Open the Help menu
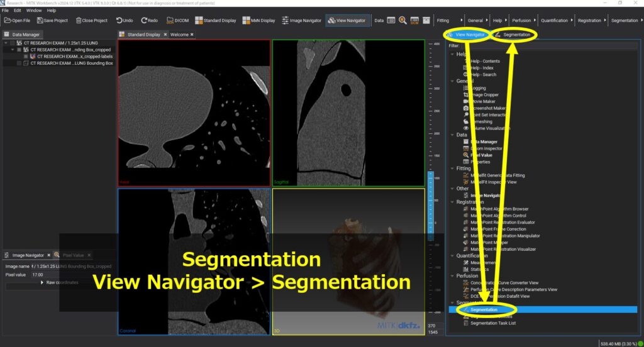The width and height of the screenshot is (644, 347). tap(52, 10)
